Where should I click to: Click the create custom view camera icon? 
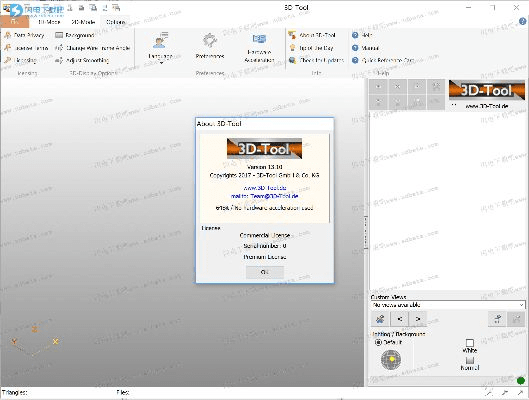(x=380, y=319)
